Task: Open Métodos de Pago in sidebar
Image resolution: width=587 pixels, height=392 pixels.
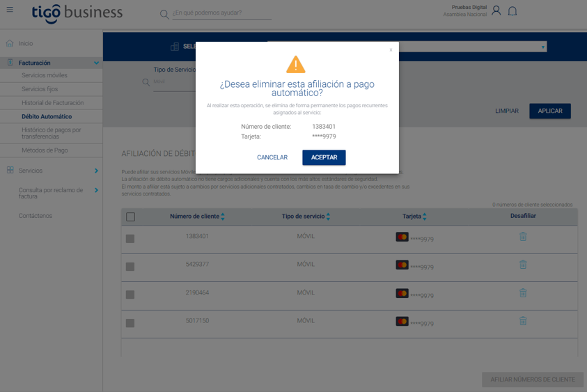Action: click(45, 150)
